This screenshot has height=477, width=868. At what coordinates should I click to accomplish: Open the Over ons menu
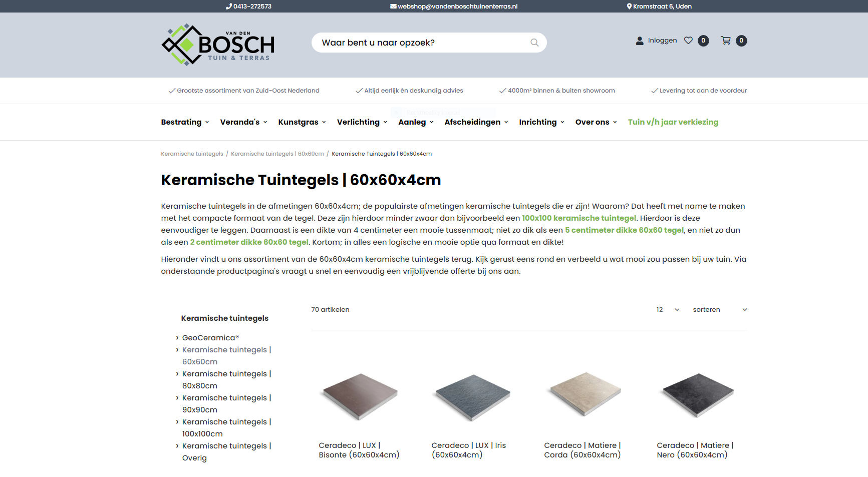coord(596,122)
